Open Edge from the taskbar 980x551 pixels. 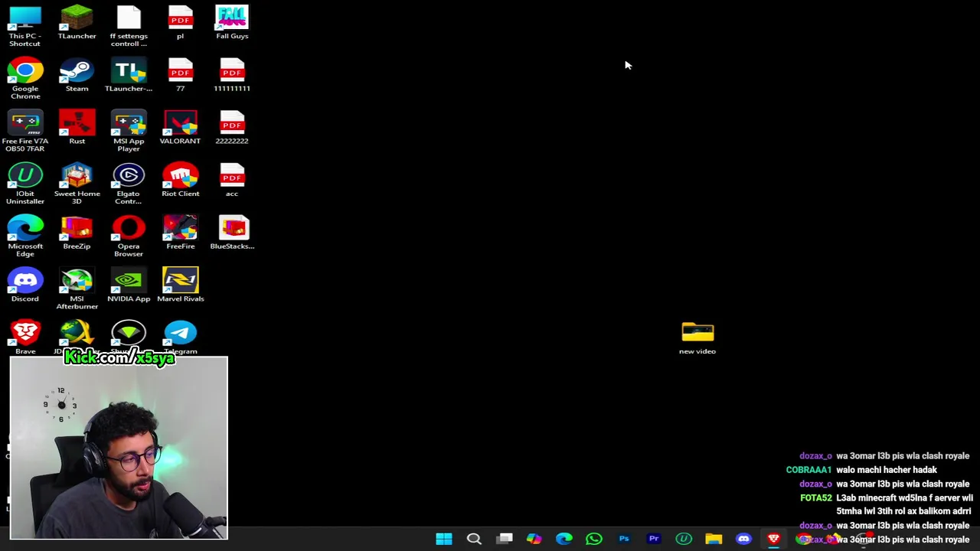564,539
